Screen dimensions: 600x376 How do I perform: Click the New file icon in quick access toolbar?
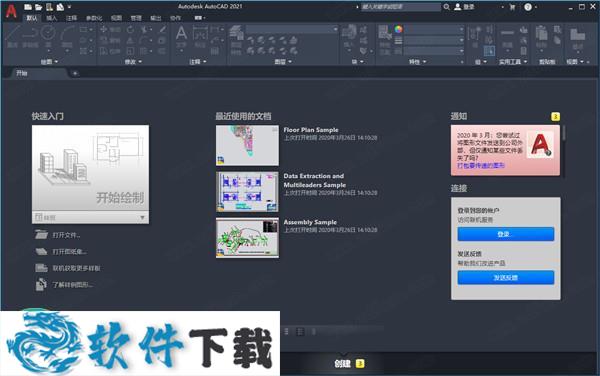tap(28, 7)
